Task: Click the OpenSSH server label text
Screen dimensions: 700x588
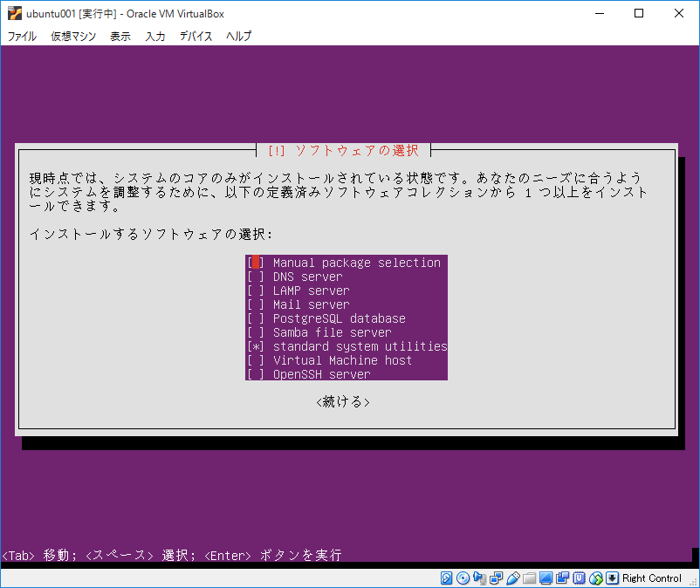Action: point(322,374)
